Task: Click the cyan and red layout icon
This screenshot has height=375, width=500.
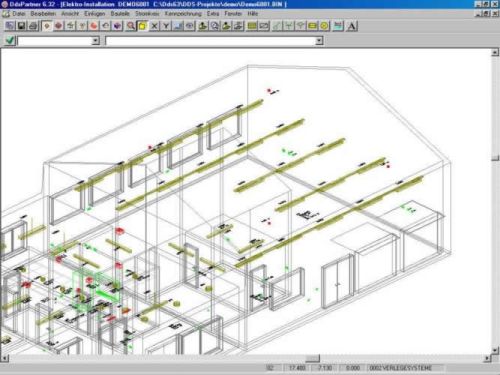Action: pyautogui.click(x=338, y=26)
